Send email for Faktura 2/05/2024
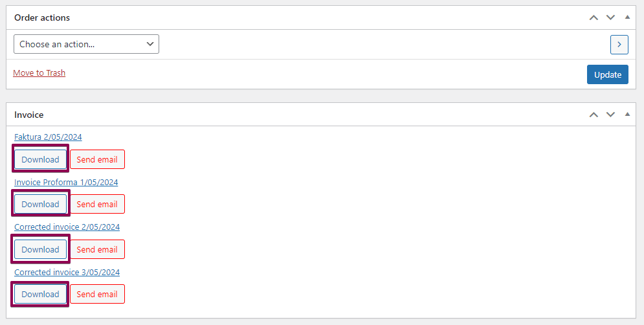Viewport: 644px width, 325px height. (97, 159)
